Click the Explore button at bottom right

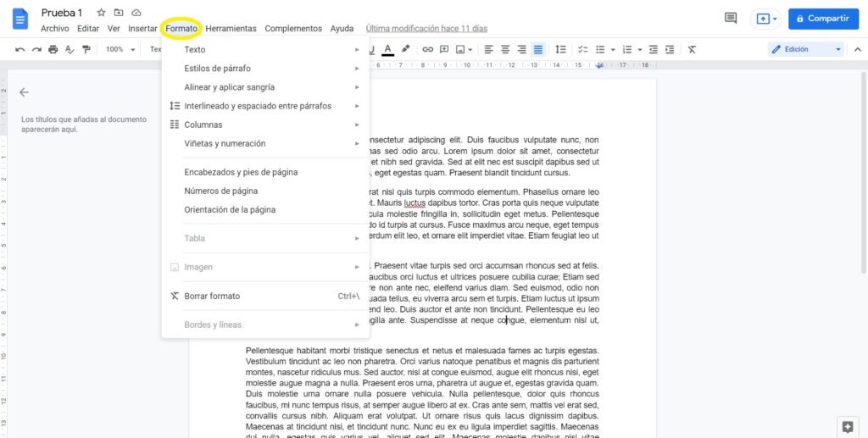tap(847, 426)
